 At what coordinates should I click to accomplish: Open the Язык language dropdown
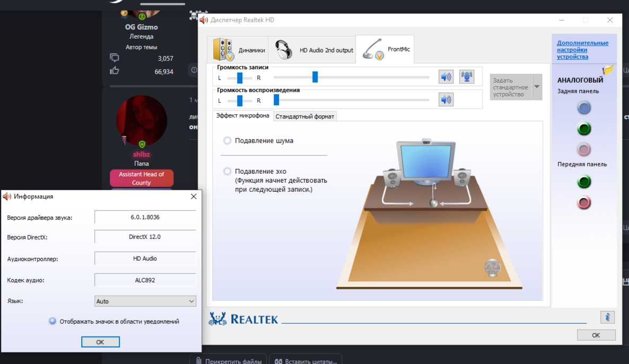click(x=145, y=301)
